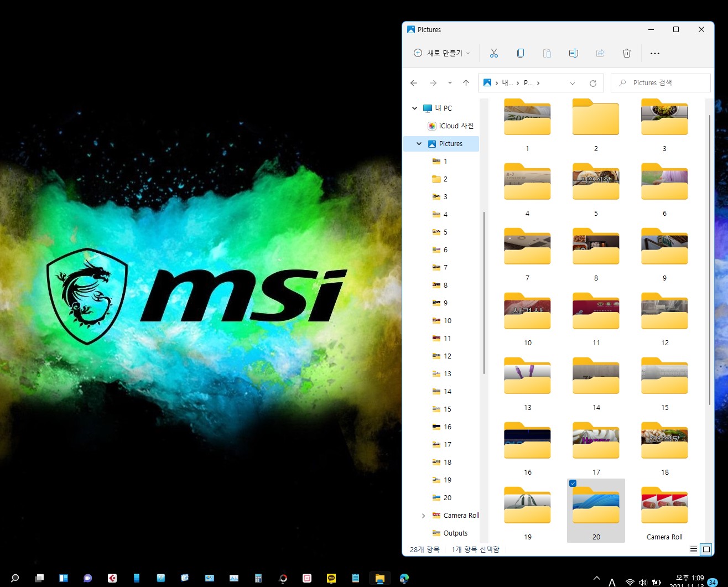
Task: Open notification center badge showing 34
Action: click(713, 582)
